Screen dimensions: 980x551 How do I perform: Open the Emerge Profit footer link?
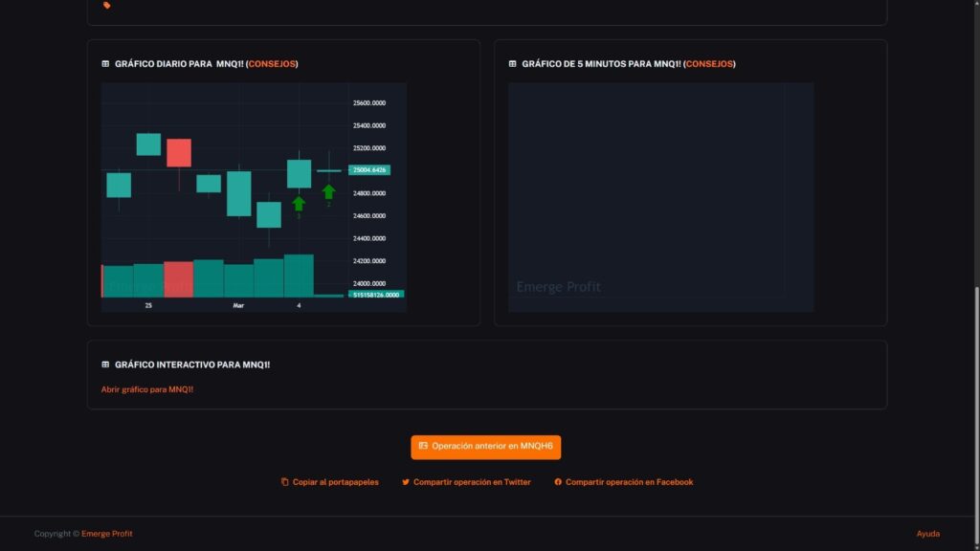107,534
